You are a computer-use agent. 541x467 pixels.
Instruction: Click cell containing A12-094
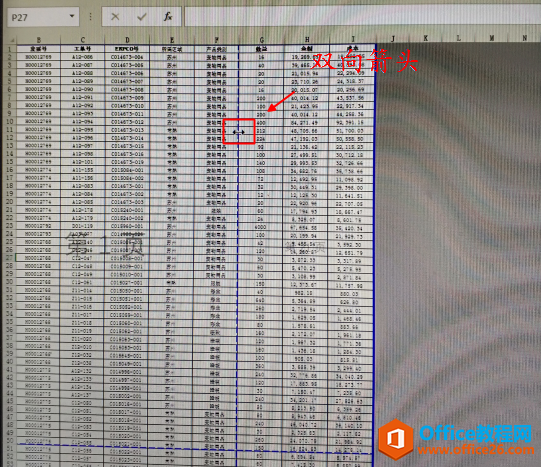(x=82, y=121)
